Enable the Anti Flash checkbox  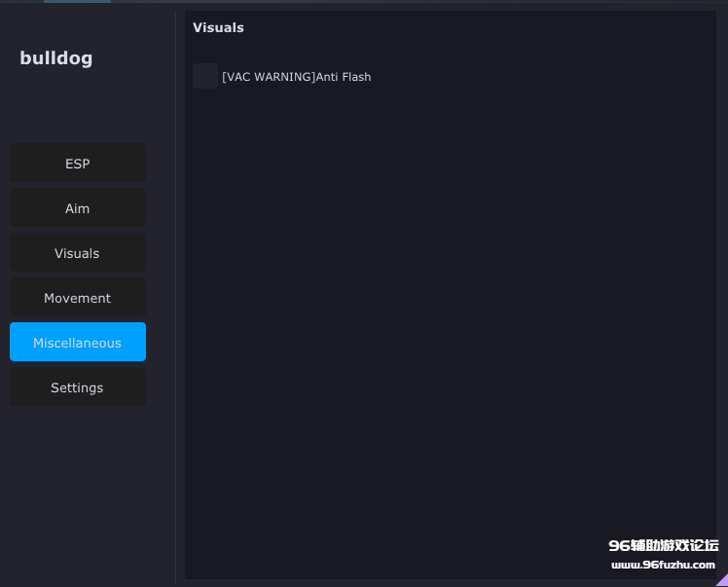point(205,76)
